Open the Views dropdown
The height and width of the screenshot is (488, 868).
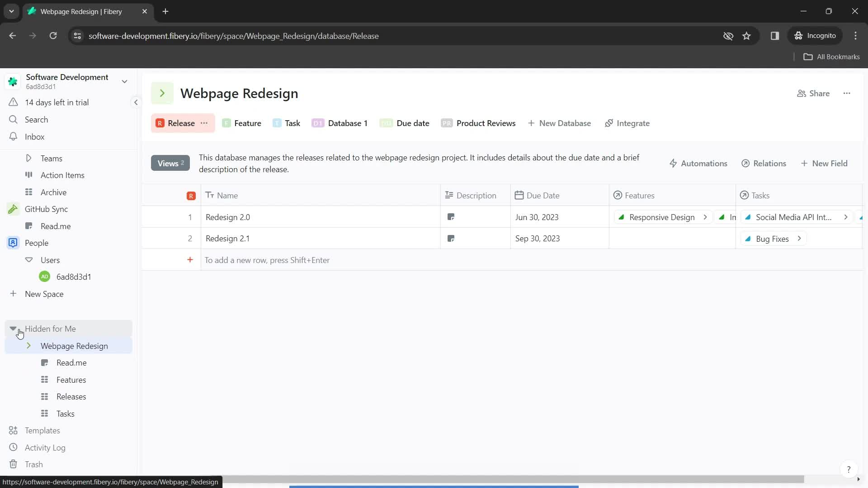[170, 164]
